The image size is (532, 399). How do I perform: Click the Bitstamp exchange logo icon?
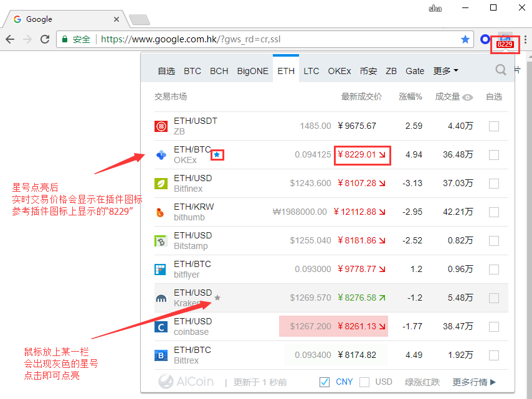point(161,241)
